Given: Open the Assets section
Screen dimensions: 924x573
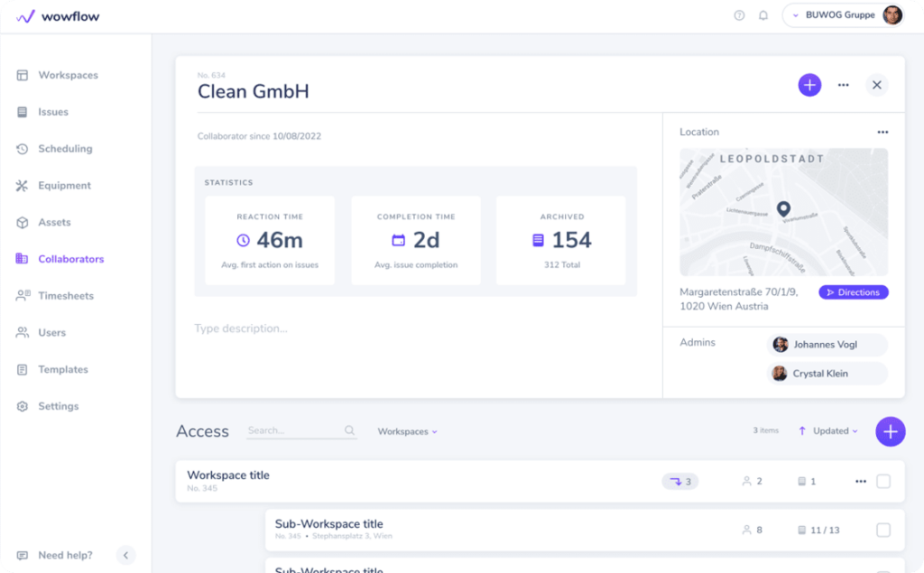Looking at the screenshot, I should tap(43, 222).
